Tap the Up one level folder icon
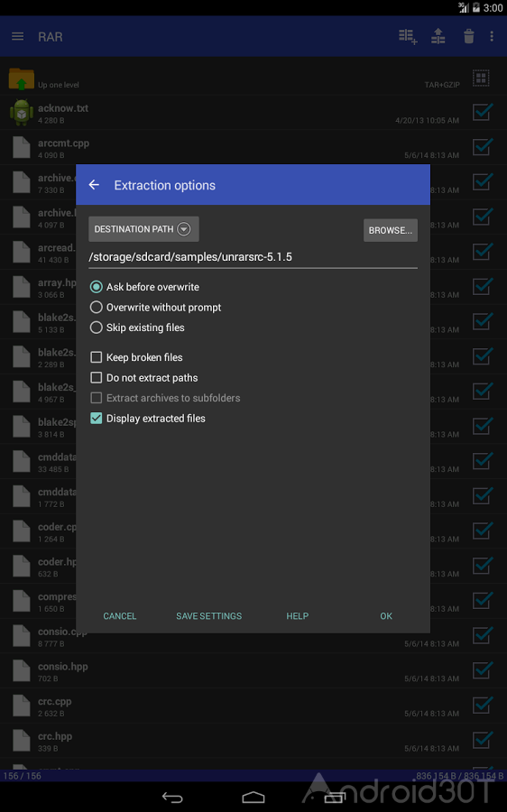Screen dimensions: 507x812 [x=22, y=78]
